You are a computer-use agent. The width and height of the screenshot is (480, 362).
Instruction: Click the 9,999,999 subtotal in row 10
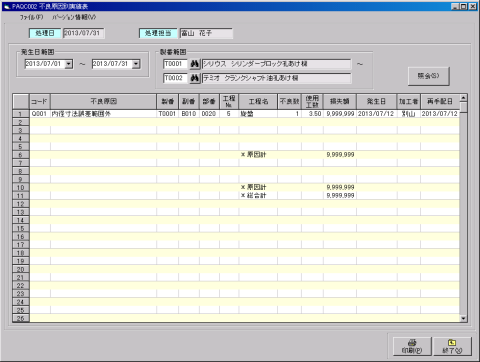pyautogui.click(x=340, y=187)
